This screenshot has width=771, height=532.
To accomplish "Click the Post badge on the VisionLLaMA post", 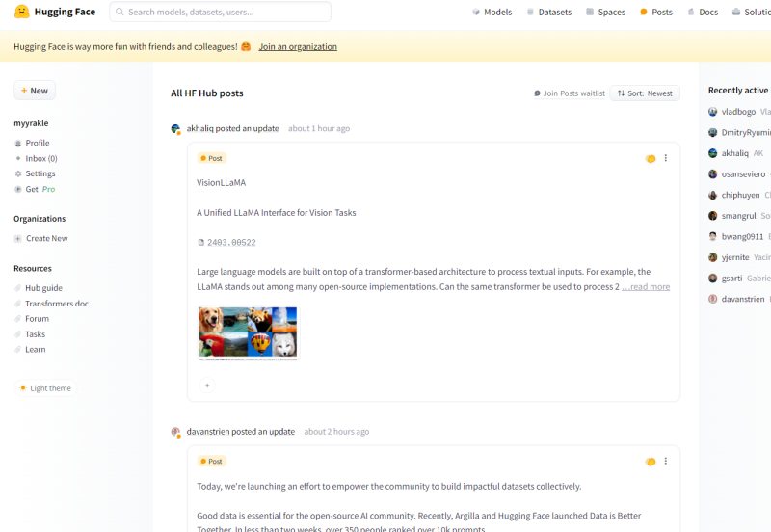I will (x=211, y=158).
